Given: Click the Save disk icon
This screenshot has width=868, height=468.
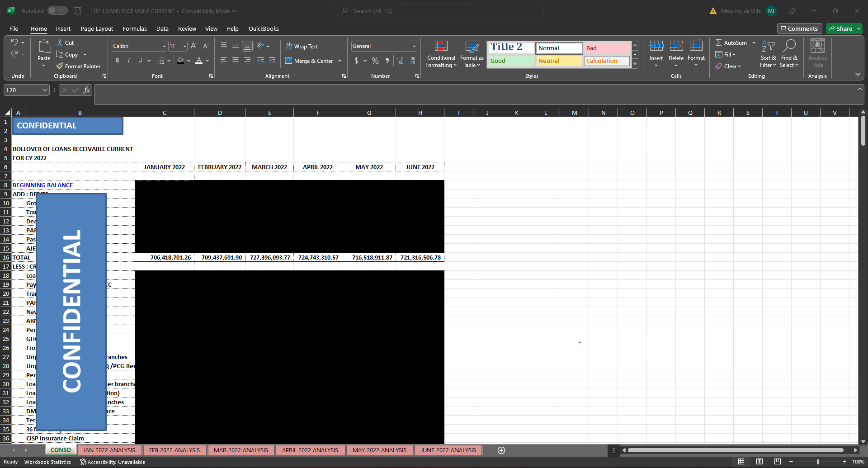Looking at the screenshot, I should pyautogui.click(x=77, y=11).
